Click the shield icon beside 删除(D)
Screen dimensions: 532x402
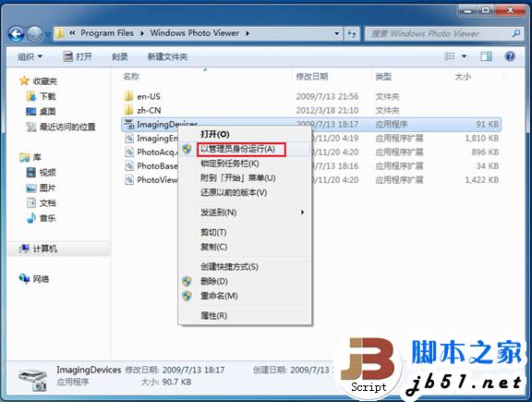(x=187, y=281)
